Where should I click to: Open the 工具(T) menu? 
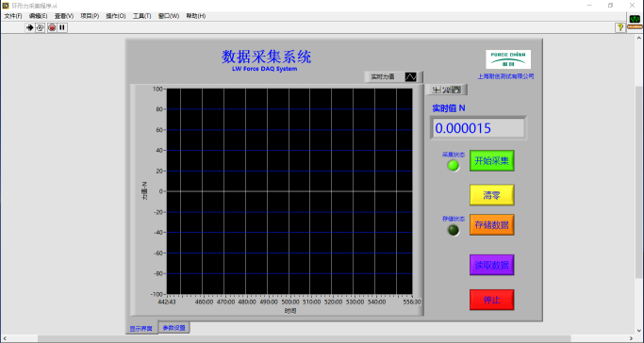click(x=141, y=16)
